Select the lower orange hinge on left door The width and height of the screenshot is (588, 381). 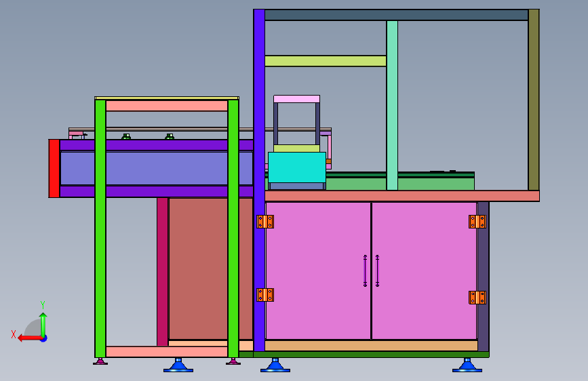coord(265,295)
